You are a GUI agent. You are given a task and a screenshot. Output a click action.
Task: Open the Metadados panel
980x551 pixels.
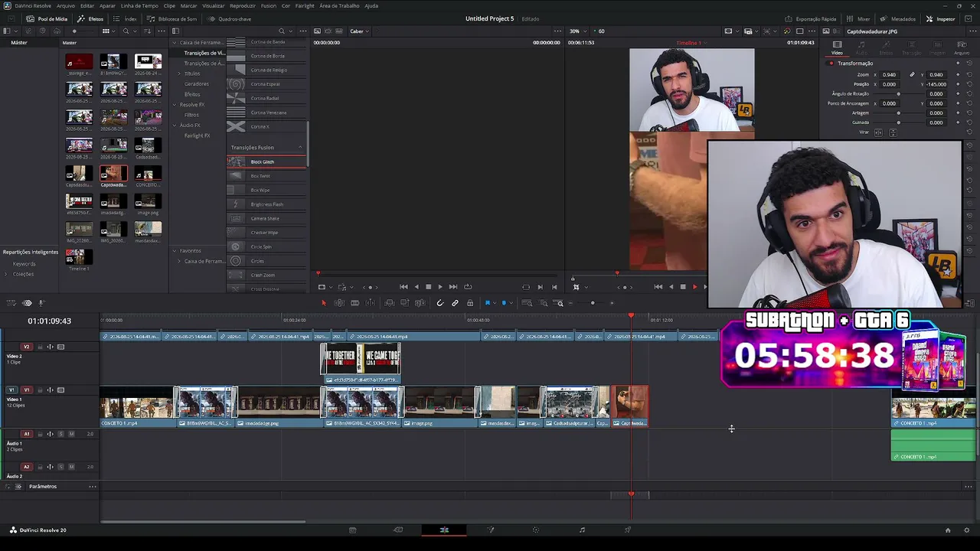point(898,18)
